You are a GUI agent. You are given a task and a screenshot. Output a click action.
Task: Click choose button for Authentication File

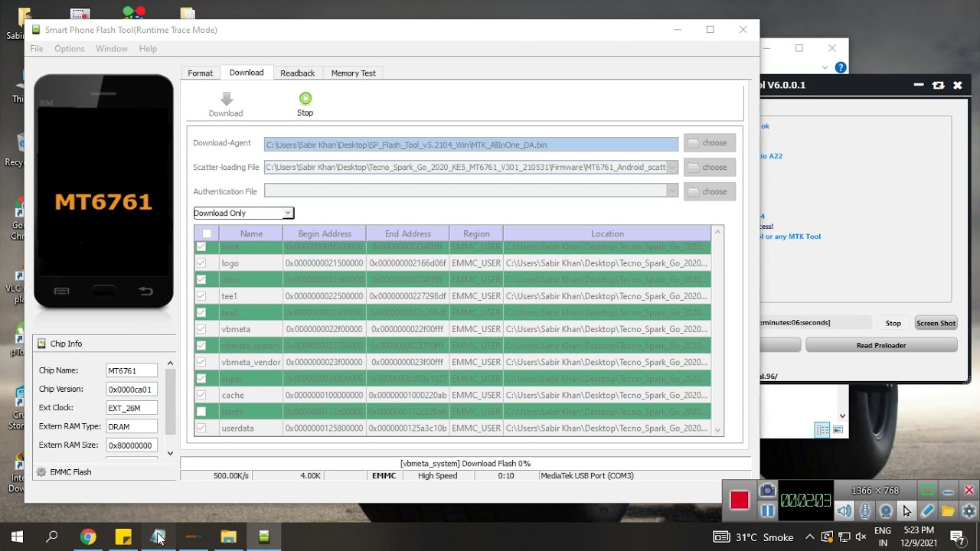pos(710,191)
